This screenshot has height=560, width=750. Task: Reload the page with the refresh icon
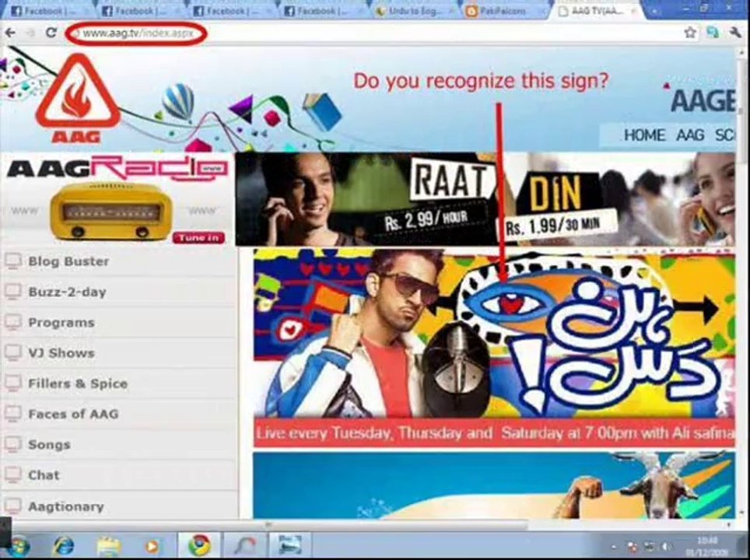tap(51, 33)
